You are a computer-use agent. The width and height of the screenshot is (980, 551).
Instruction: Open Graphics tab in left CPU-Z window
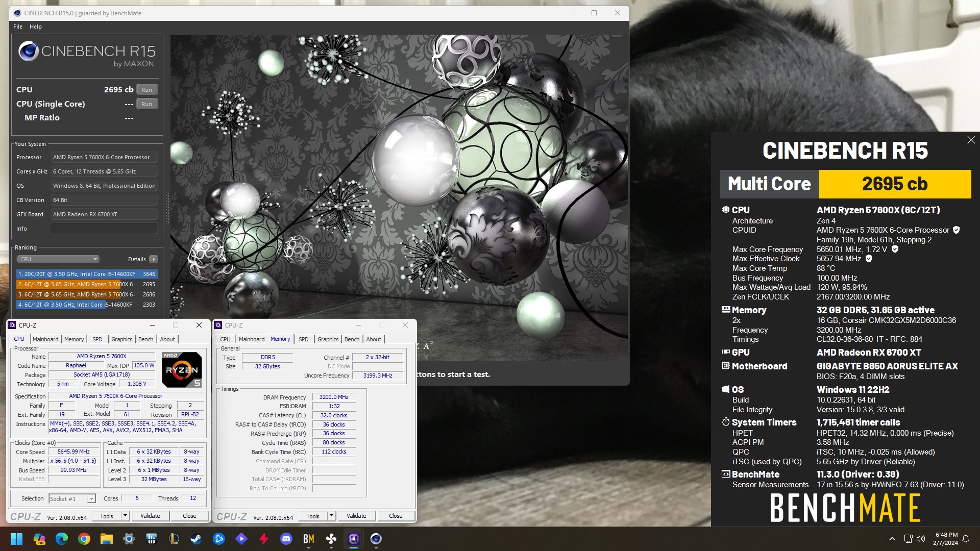pyautogui.click(x=122, y=339)
